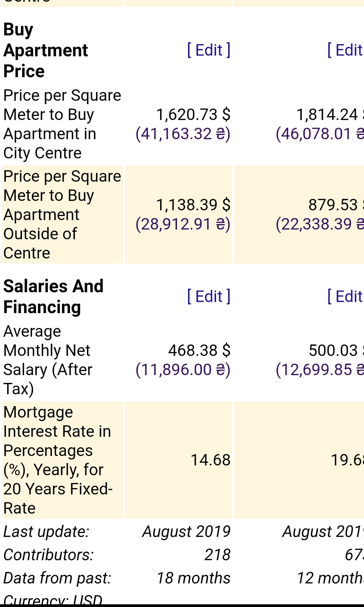Click the Outside of Centre price label
364x607 pixels.
[62, 214]
